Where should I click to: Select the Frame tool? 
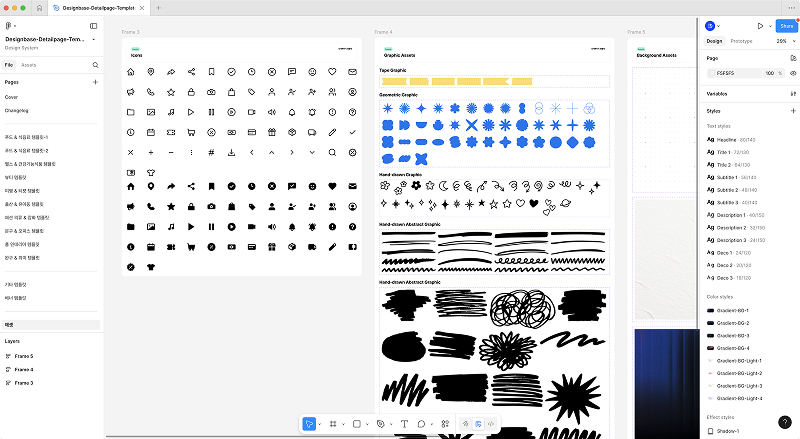(334, 424)
